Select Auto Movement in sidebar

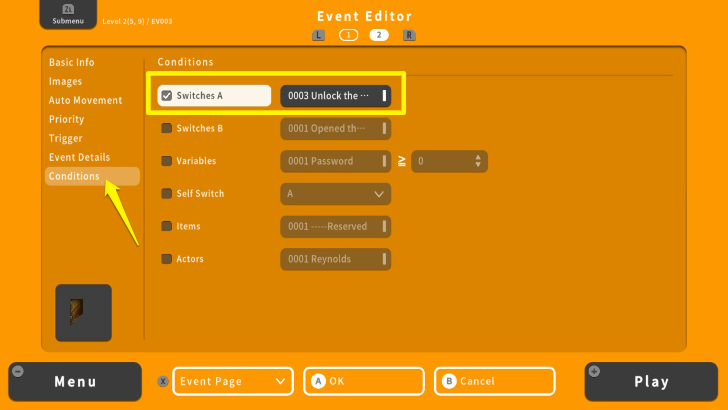click(x=85, y=100)
